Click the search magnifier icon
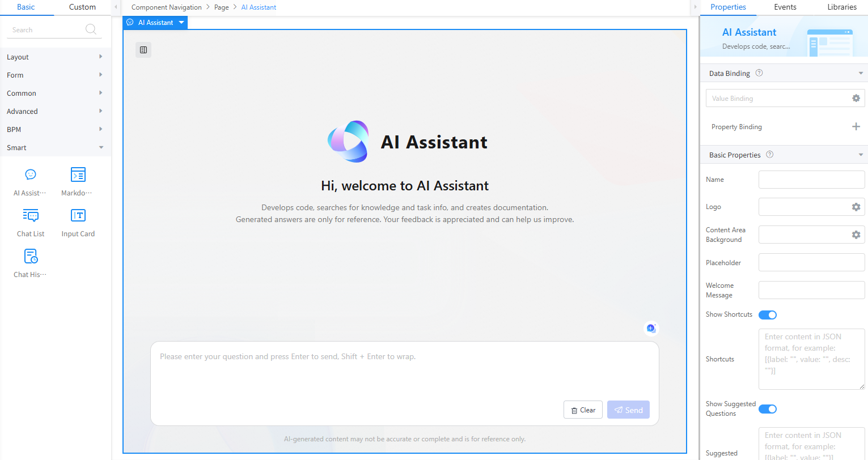Screen dimensions: 868x460 [x=91, y=29]
